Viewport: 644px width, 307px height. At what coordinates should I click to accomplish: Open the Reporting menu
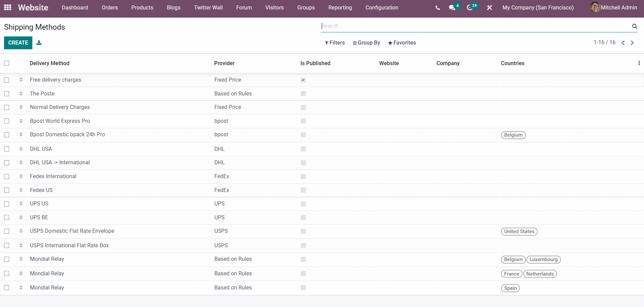tap(340, 7)
